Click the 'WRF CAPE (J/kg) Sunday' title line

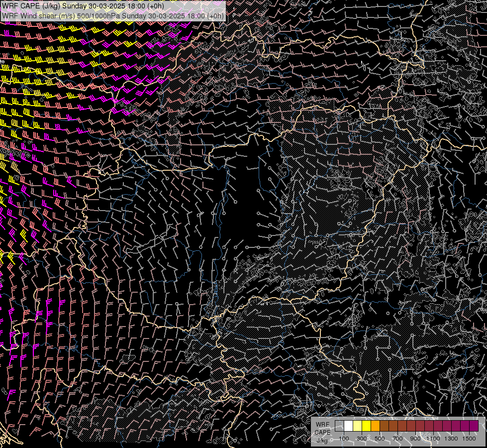coord(83,6)
